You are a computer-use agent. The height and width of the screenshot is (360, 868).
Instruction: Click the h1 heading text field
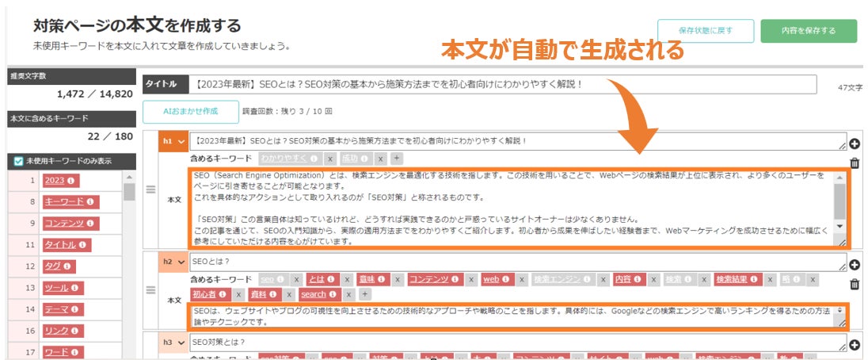tap(518, 141)
